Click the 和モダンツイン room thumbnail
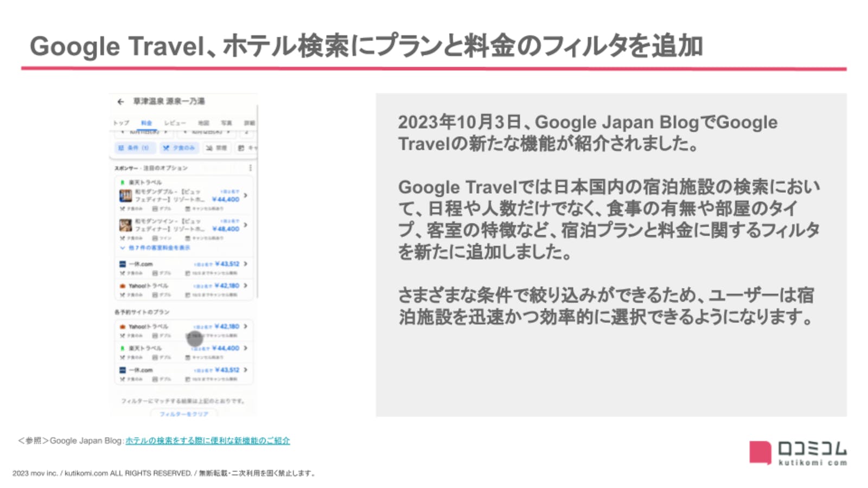This screenshot has height=488, width=868. coord(125,225)
